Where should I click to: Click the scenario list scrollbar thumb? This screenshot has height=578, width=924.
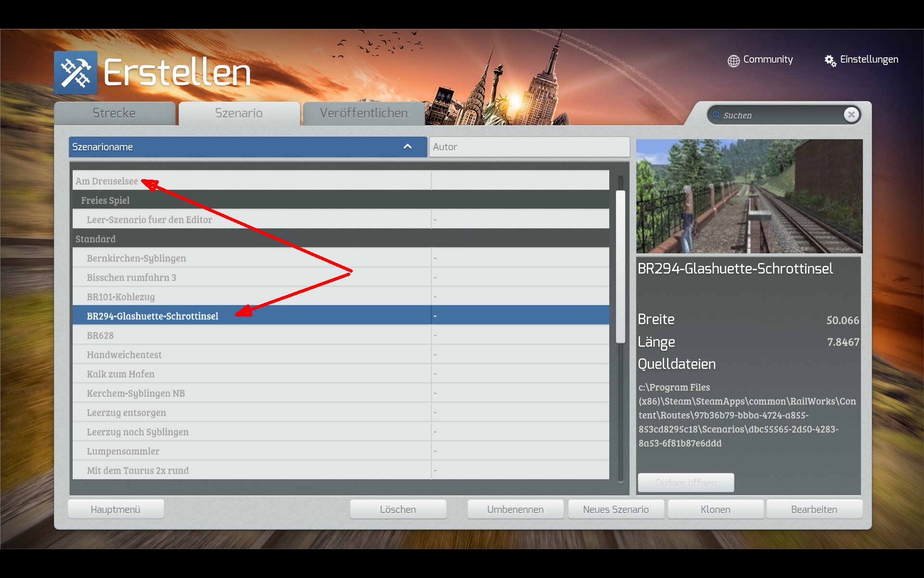click(x=620, y=266)
